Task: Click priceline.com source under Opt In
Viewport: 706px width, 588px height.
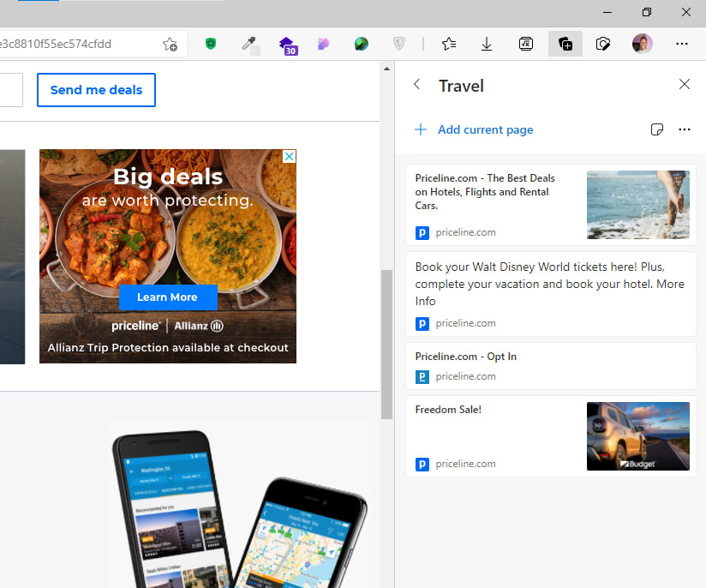Action: pyautogui.click(x=465, y=376)
